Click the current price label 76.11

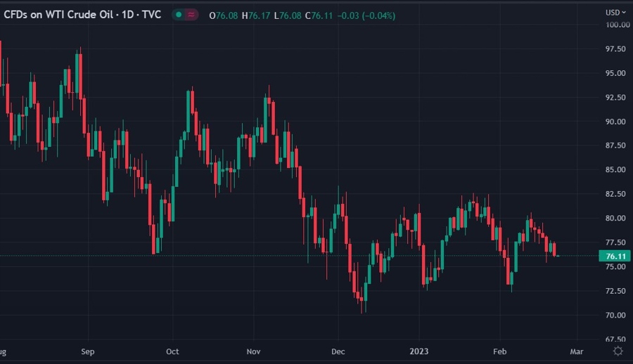(x=615, y=256)
